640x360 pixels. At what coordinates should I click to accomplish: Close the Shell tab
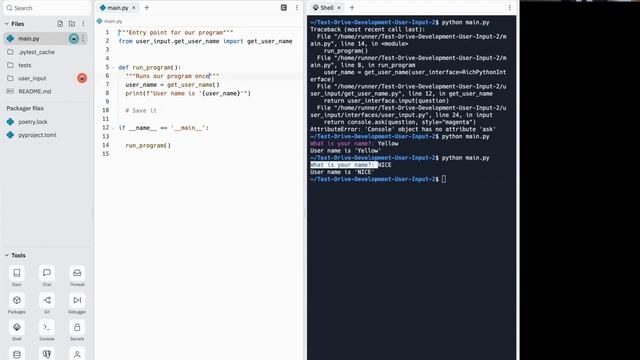pos(339,8)
